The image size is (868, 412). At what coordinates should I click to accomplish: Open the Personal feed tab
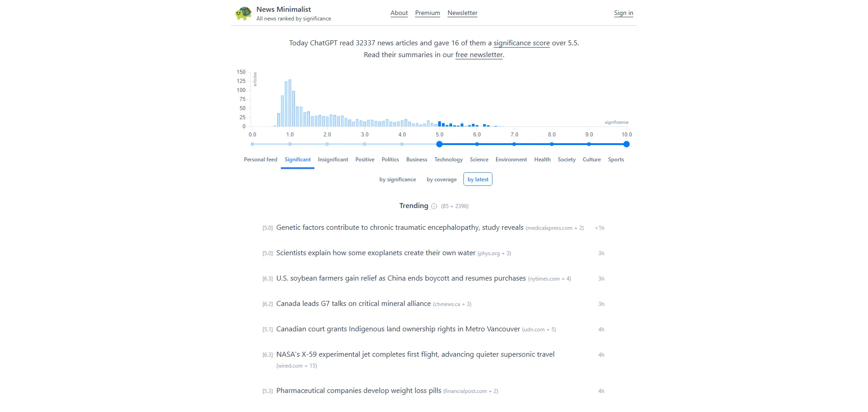click(260, 160)
